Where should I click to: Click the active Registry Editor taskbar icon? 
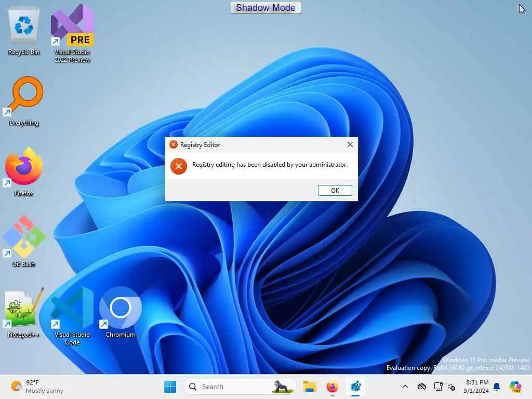click(x=355, y=387)
